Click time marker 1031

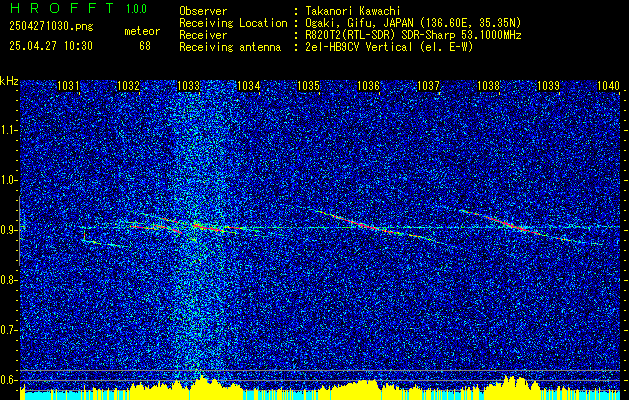[x=68, y=85]
